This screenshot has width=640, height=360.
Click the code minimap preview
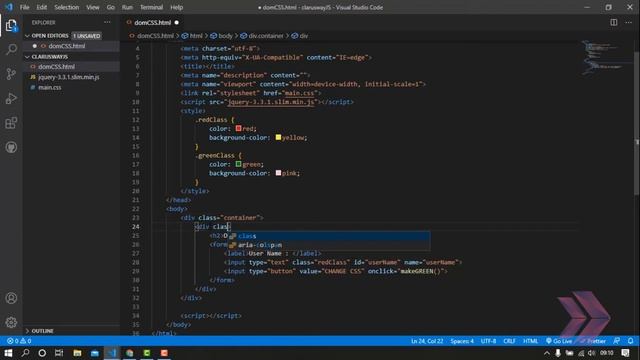coord(606,58)
